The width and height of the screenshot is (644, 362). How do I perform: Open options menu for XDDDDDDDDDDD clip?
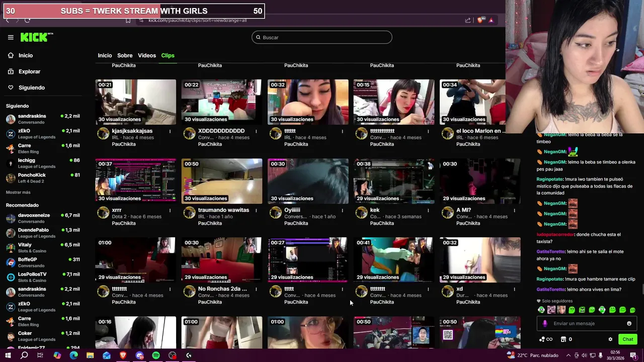pos(256,131)
